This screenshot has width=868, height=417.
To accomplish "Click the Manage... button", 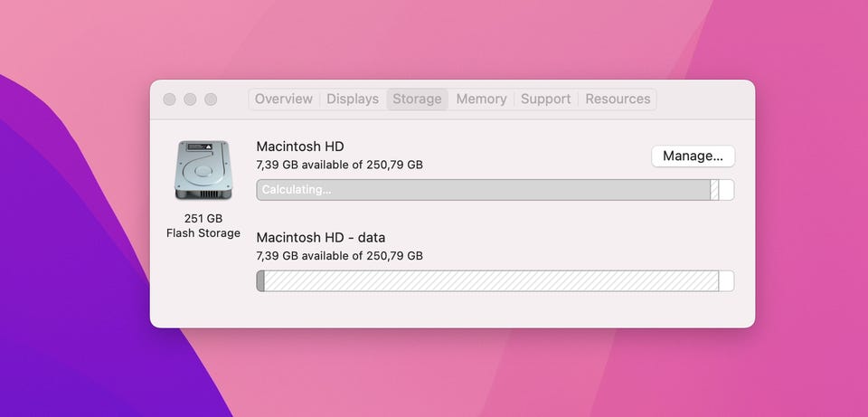I will pyautogui.click(x=693, y=156).
